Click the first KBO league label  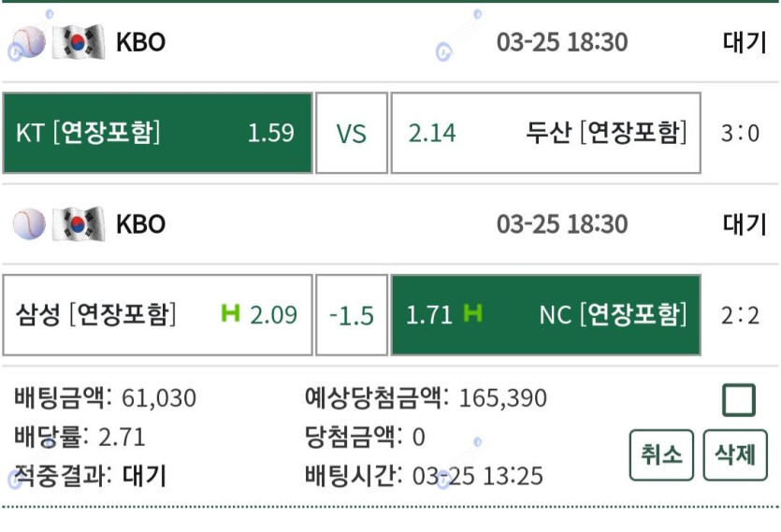tap(141, 42)
